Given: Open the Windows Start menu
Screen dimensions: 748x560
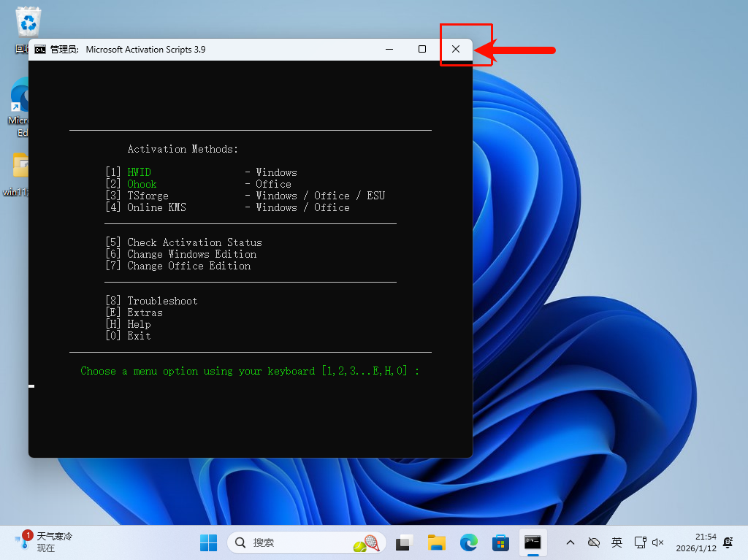Looking at the screenshot, I should coord(208,542).
